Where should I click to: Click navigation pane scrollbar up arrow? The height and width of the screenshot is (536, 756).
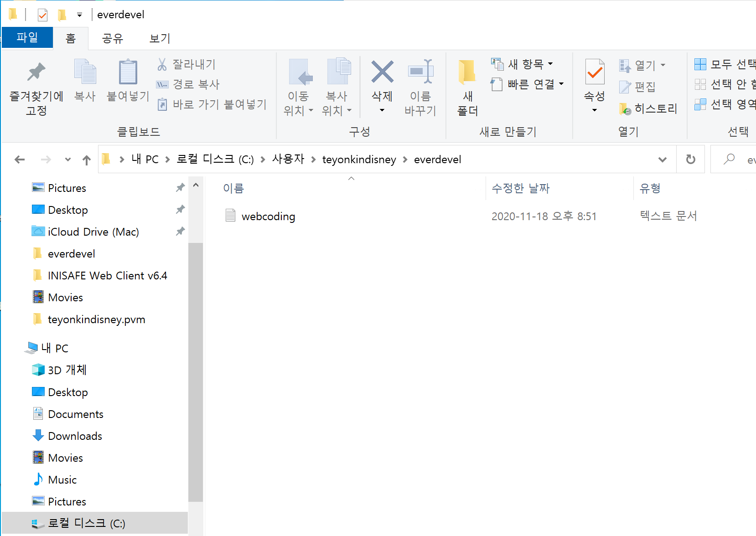point(196,186)
